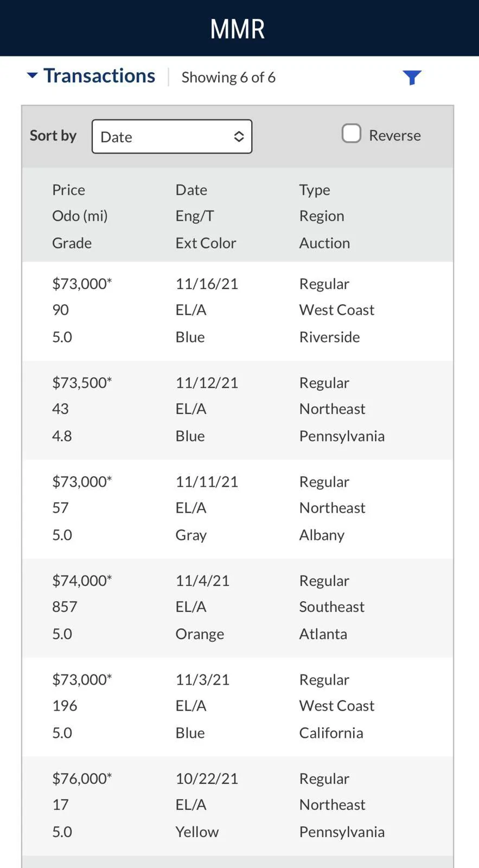Open the Sort by Date dropdown
This screenshot has height=868, width=479.
[x=172, y=137]
